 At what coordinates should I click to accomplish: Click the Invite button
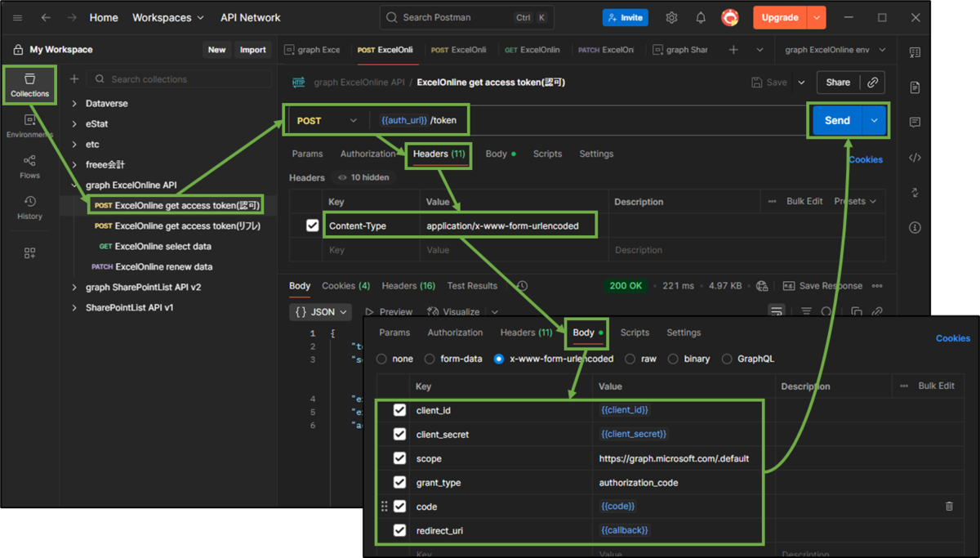625,17
